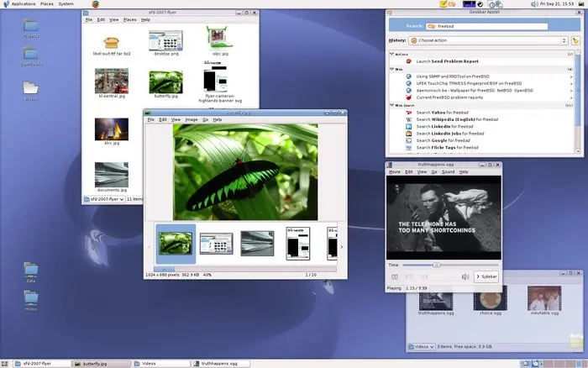Click the volume icon in video player

click(x=465, y=276)
